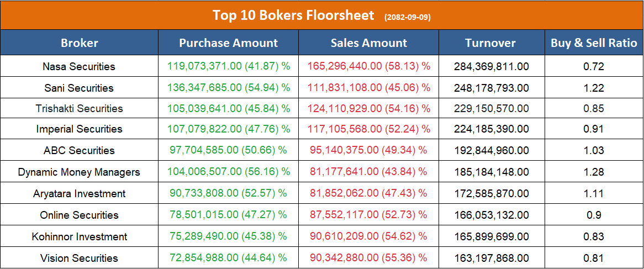Select the Vision Securities row name
The width and height of the screenshot is (644, 269).
pos(79,258)
